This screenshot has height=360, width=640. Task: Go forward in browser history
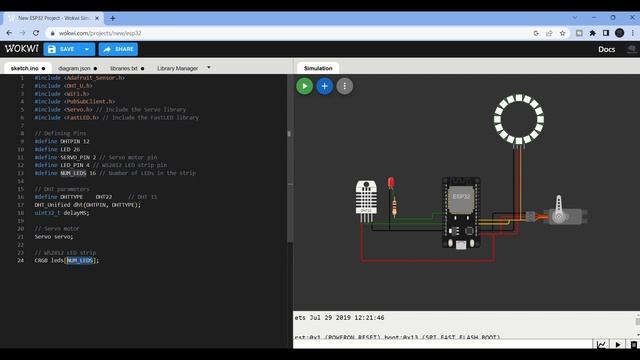[22, 33]
